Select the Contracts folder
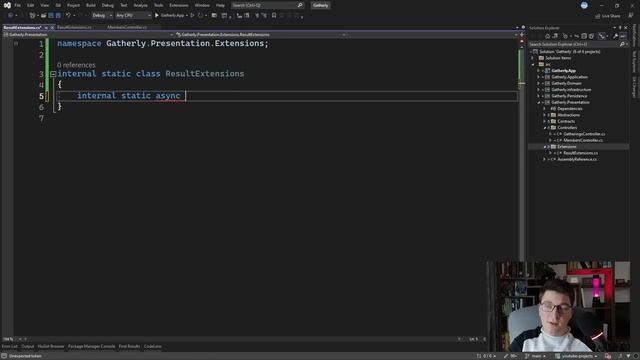 coord(566,121)
